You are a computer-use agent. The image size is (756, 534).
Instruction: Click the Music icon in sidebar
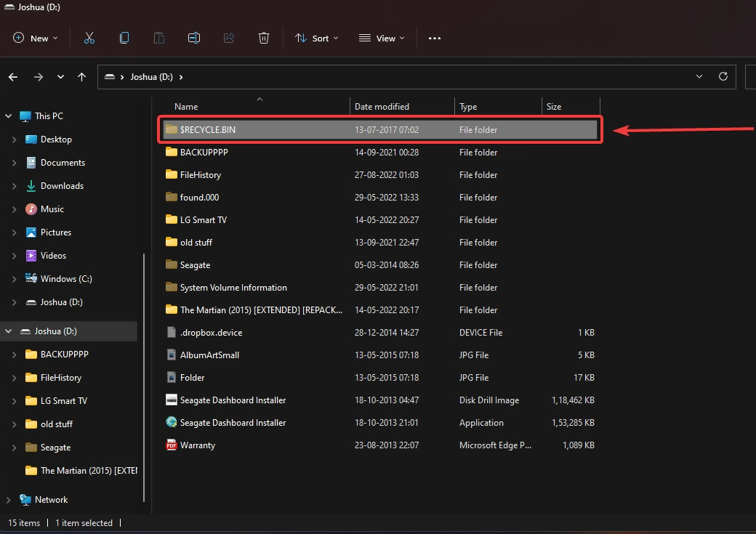point(31,209)
